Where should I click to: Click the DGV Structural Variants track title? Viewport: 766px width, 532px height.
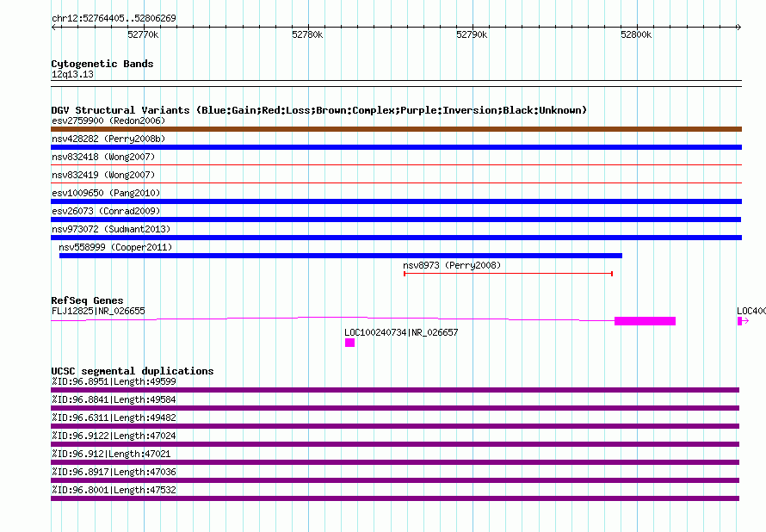(318, 110)
